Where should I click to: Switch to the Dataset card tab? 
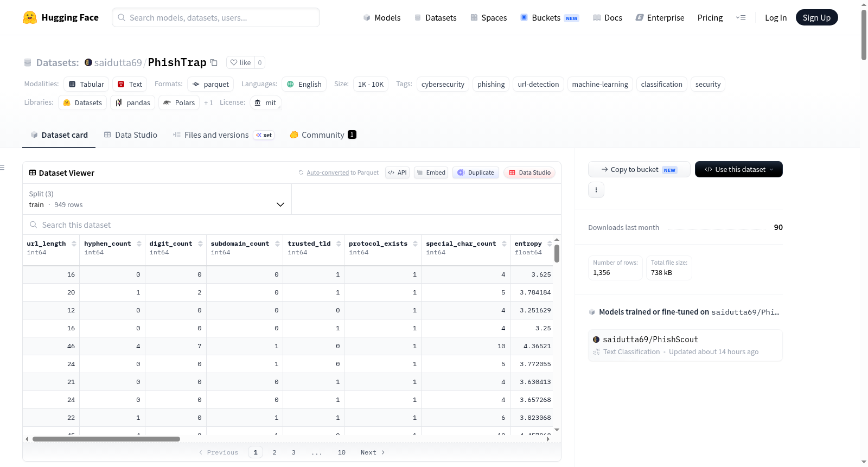pos(59,135)
